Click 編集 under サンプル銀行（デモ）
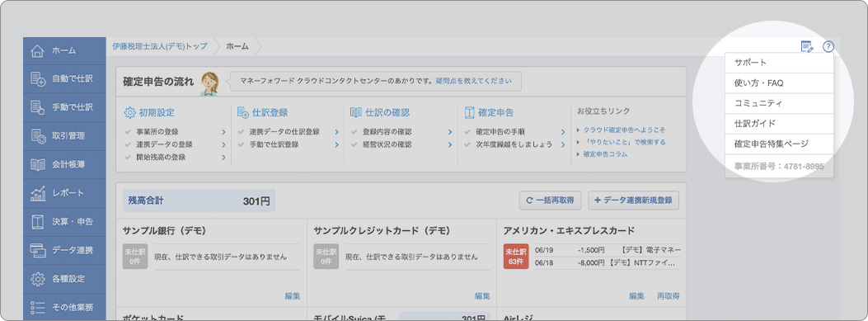 coord(293,296)
